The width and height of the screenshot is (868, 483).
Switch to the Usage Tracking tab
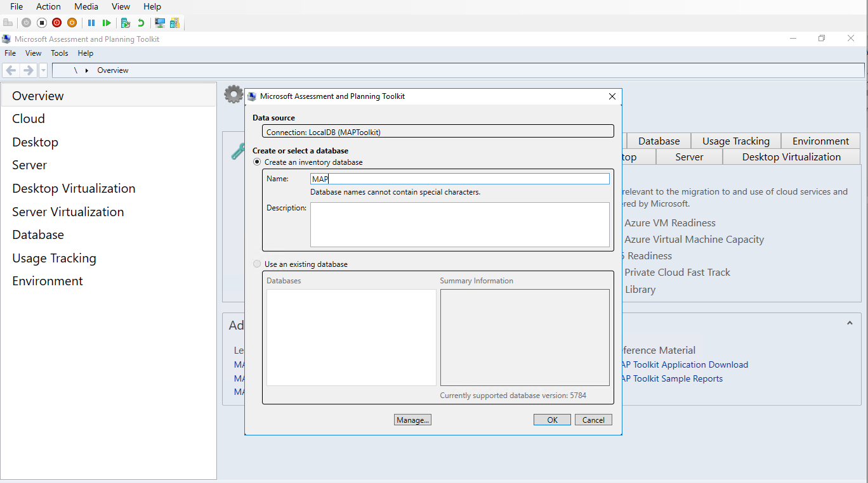click(736, 141)
